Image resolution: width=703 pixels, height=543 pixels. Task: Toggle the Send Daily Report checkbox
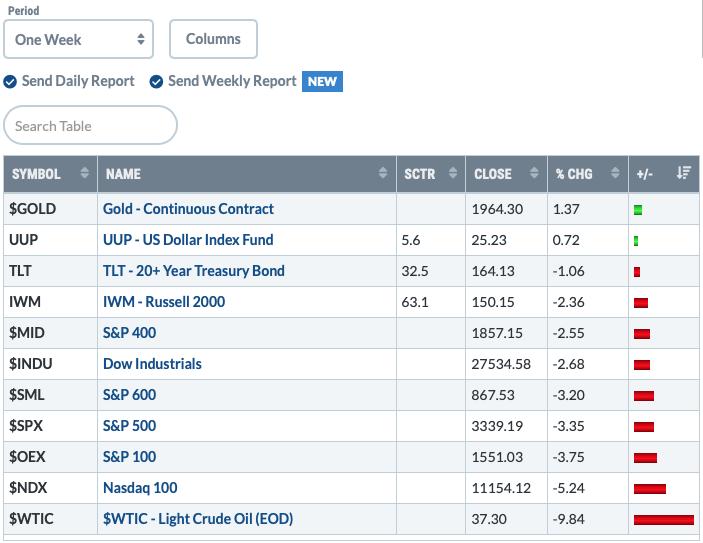coord(10,82)
